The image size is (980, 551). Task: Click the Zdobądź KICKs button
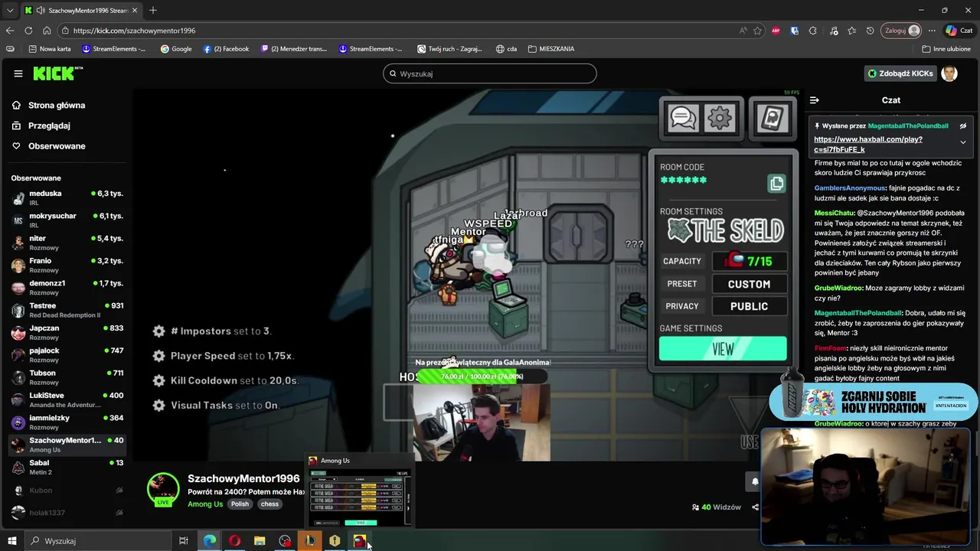[x=900, y=73]
